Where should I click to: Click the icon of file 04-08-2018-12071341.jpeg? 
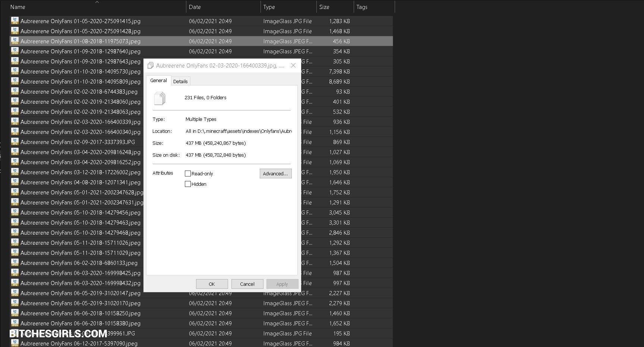pyautogui.click(x=15, y=182)
